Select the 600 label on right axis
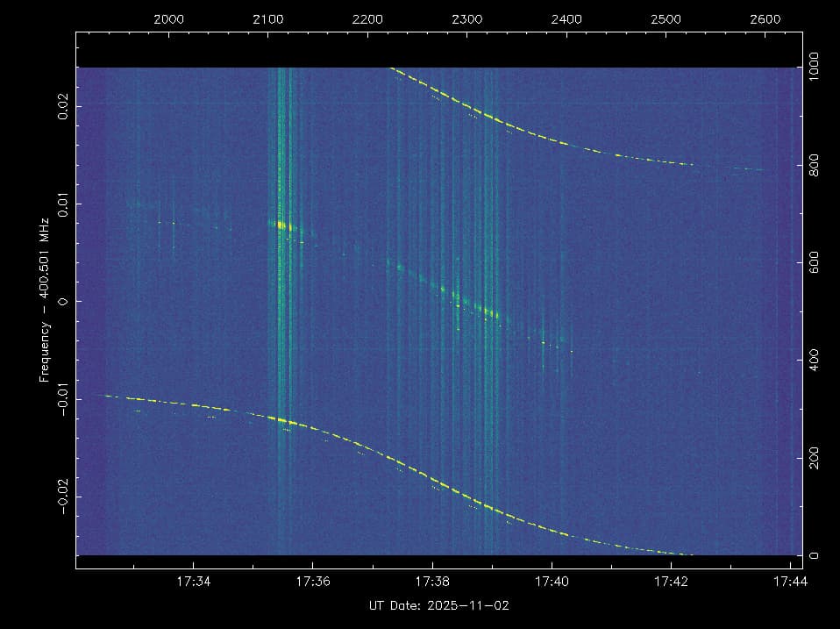 coord(815,262)
